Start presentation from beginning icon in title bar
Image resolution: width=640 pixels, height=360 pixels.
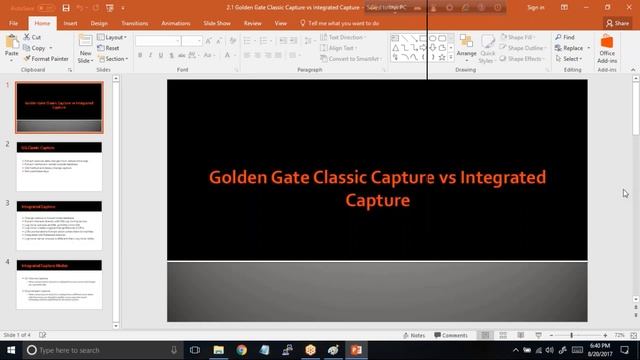109,8
